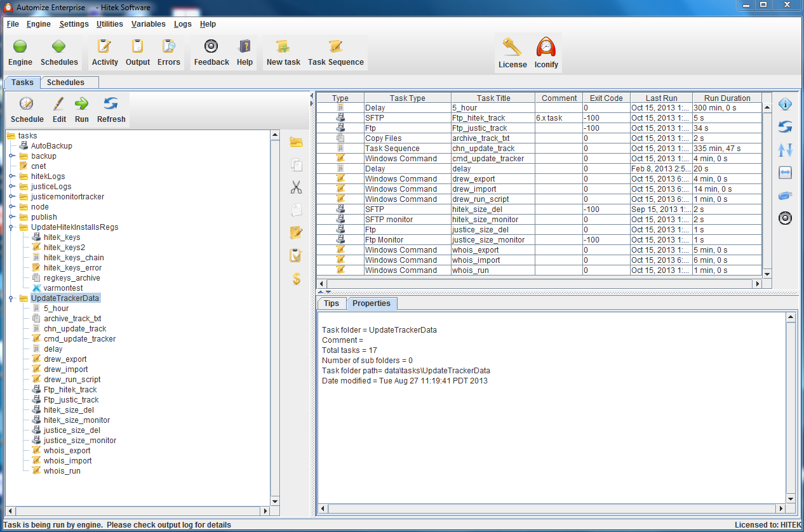Viewport: 804px width, 532px height.
Task: Select hitek_keys_chain in the tree
Action: point(74,258)
